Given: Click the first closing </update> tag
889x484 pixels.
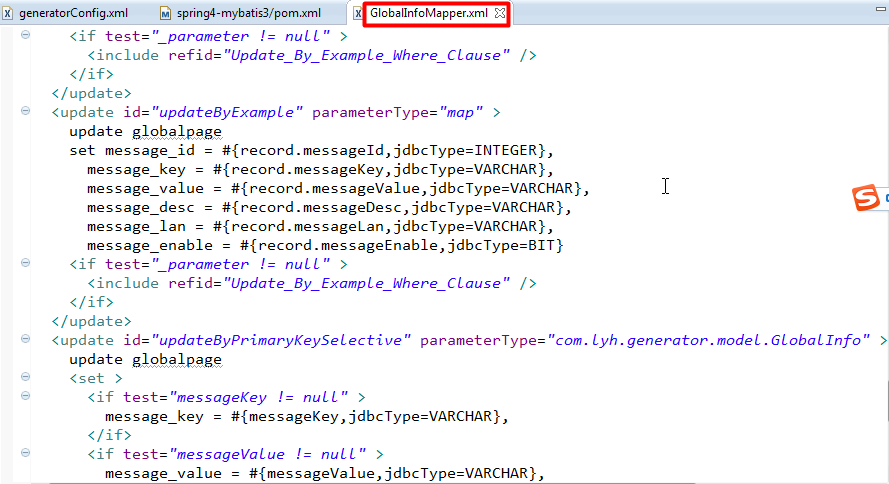Looking at the screenshot, I should 91,93.
